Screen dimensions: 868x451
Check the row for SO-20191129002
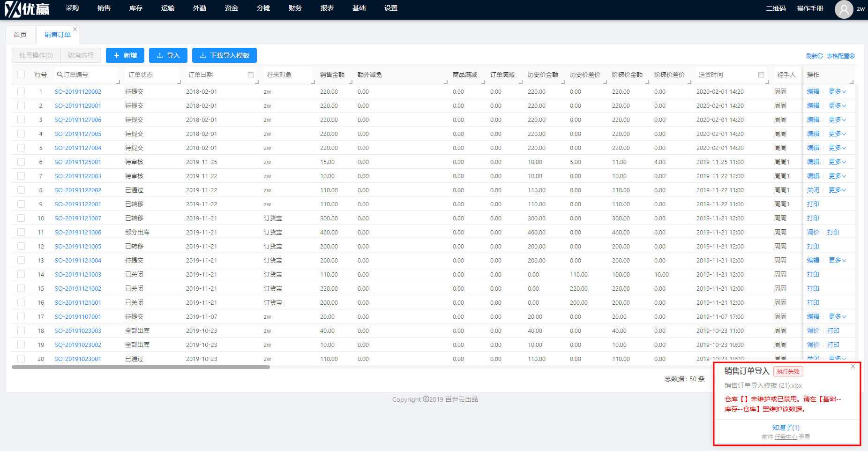pos(21,91)
